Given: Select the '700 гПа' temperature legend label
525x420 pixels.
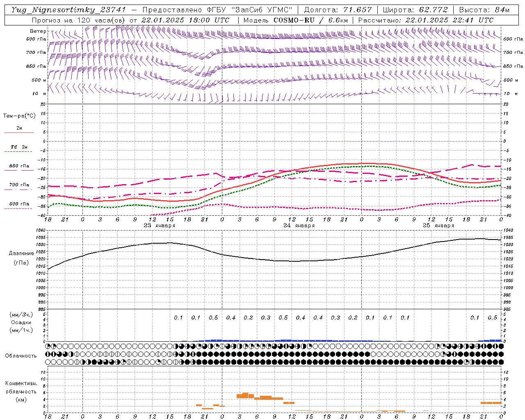Looking at the screenshot, I should click(x=19, y=185).
